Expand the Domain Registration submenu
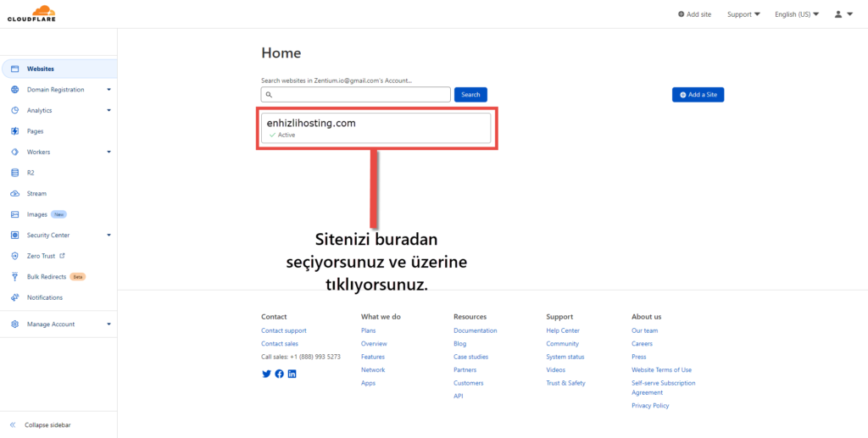 point(108,90)
